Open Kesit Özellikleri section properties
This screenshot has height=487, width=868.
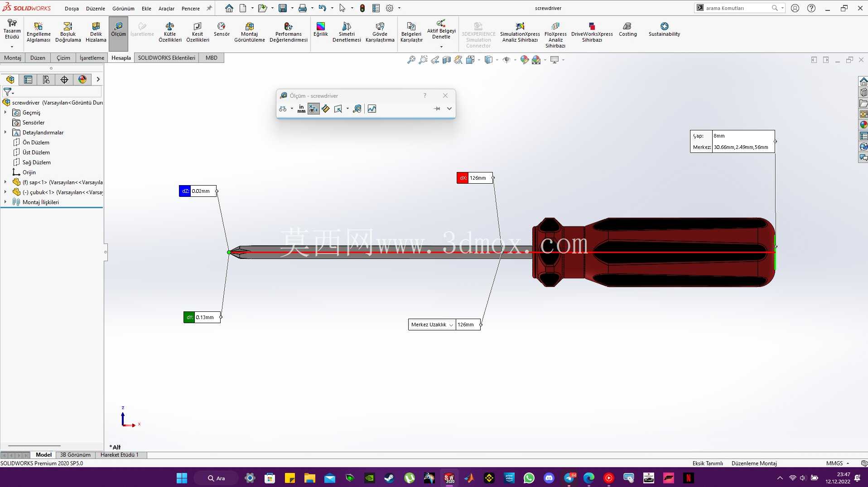[x=198, y=32]
